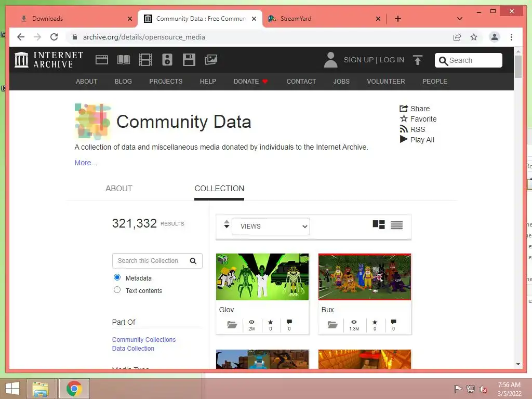This screenshot has height=399, width=532.
Task: Open the VOLUNTEER menu item
Action: [x=386, y=82]
